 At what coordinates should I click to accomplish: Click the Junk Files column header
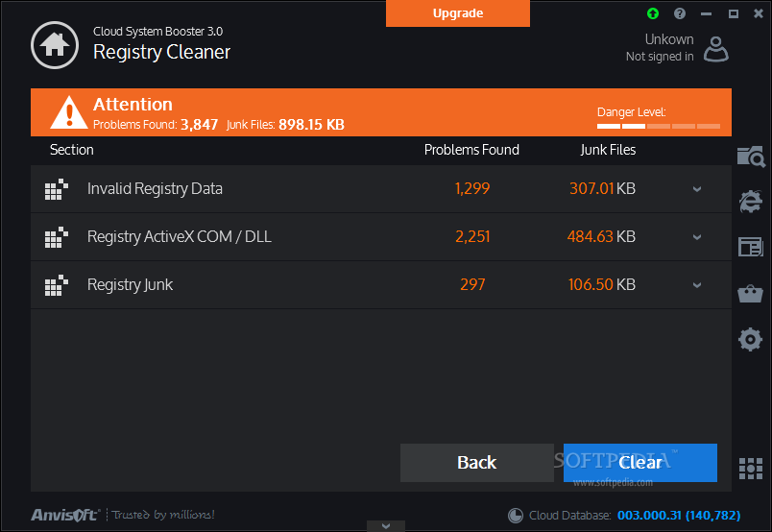[608, 150]
